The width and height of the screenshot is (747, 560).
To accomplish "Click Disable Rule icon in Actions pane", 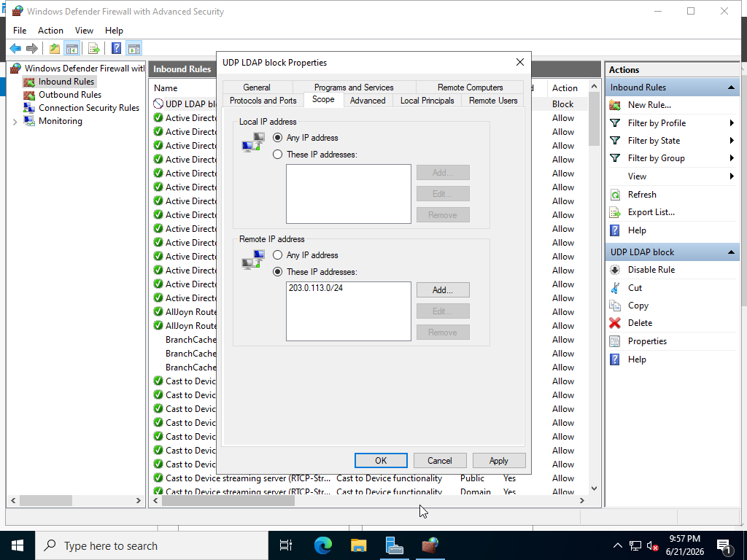I will pyautogui.click(x=615, y=270).
